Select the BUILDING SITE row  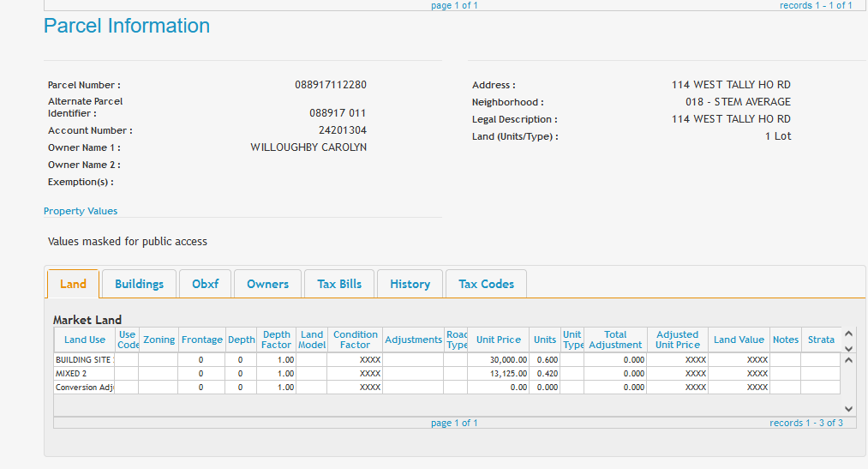447,360
